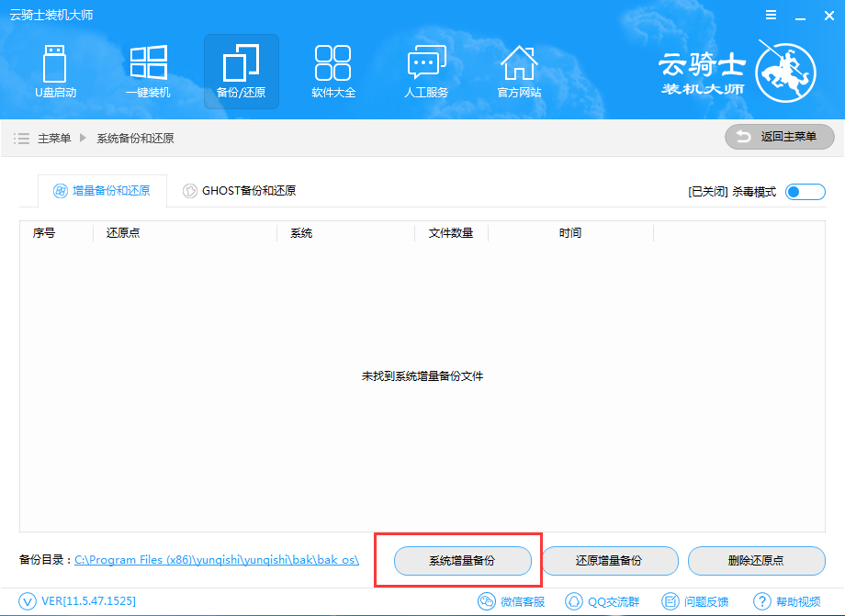Open 软件大全 from the top toolbar
This screenshot has height=616, width=845.
click(333, 71)
